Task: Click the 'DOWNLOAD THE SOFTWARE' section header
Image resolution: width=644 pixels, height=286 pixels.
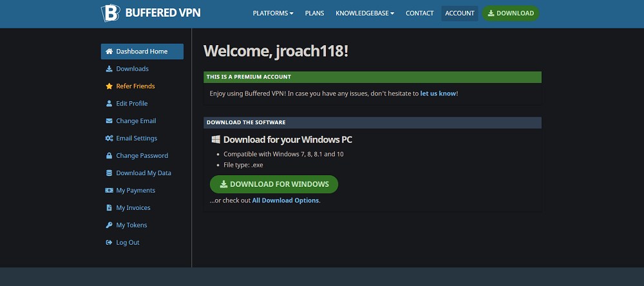Action: (x=372, y=122)
